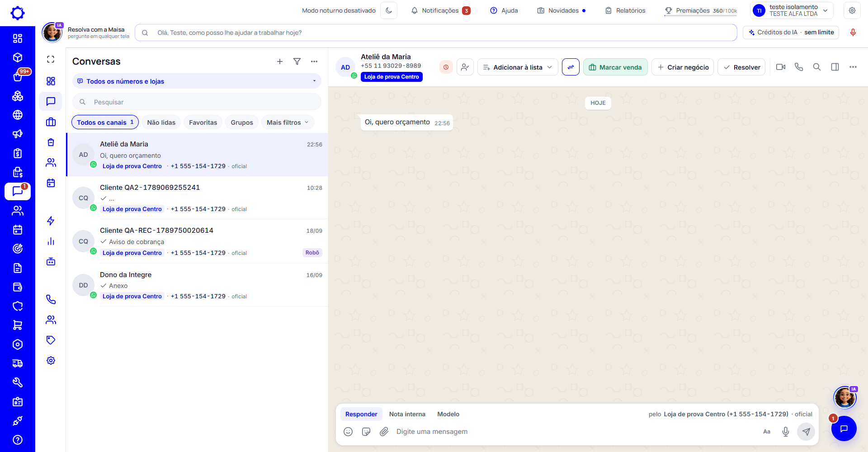This screenshot has width=868, height=452.
Task: Open Notificações bell
Action: pyautogui.click(x=440, y=10)
